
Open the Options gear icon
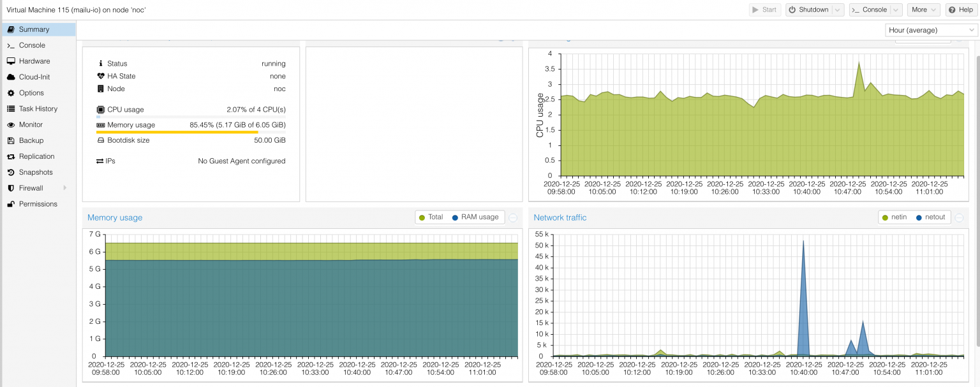[x=11, y=92]
